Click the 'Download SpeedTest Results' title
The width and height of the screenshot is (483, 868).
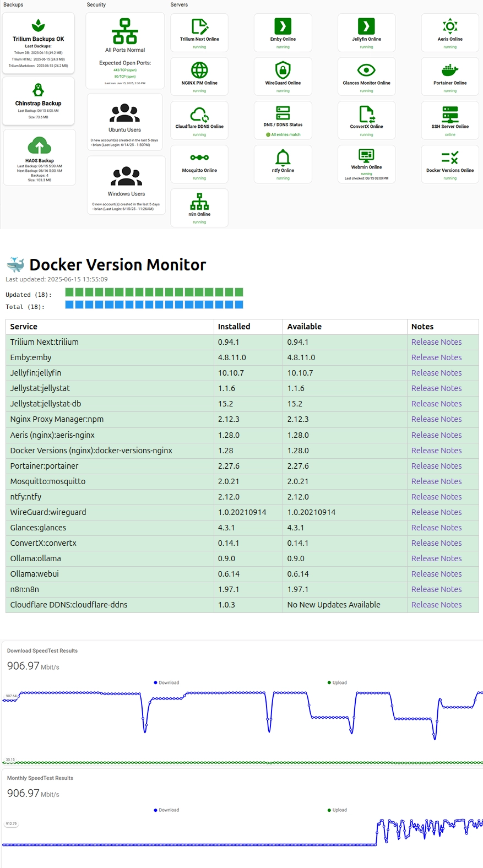(x=42, y=650)
